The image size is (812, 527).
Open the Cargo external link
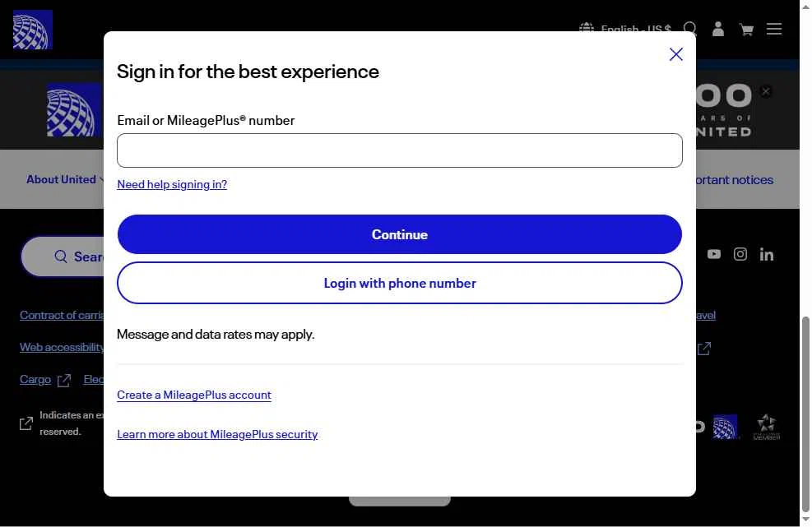(44, 380)
